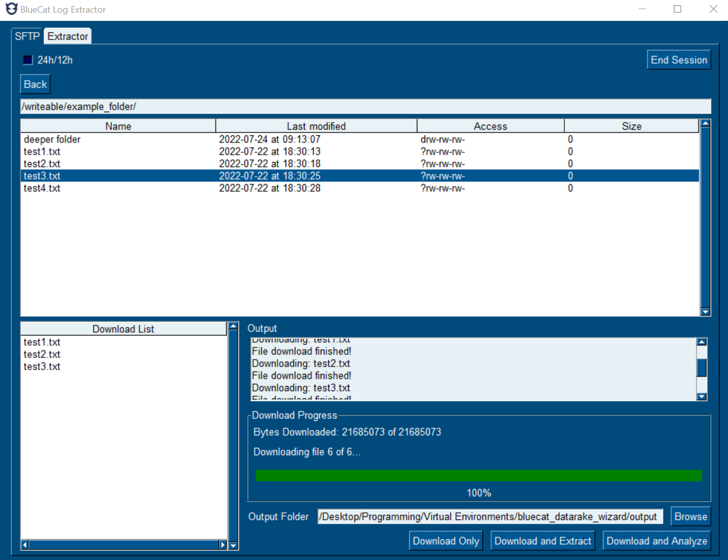The width and height of the screenshot is (728, 560).
Task: Click the Output pane scroll-down arrow
Action: (x=702, y=396)
